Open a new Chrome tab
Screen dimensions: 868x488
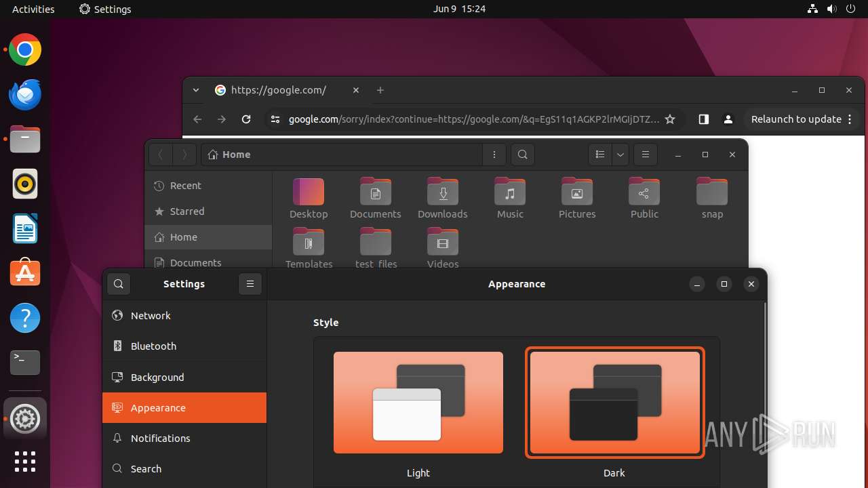pyautogui.click(x=380, y=90)
